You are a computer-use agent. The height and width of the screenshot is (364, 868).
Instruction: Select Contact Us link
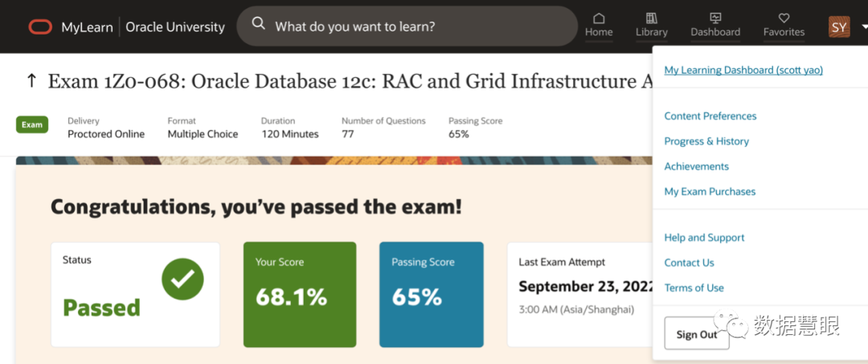point(689,263)
